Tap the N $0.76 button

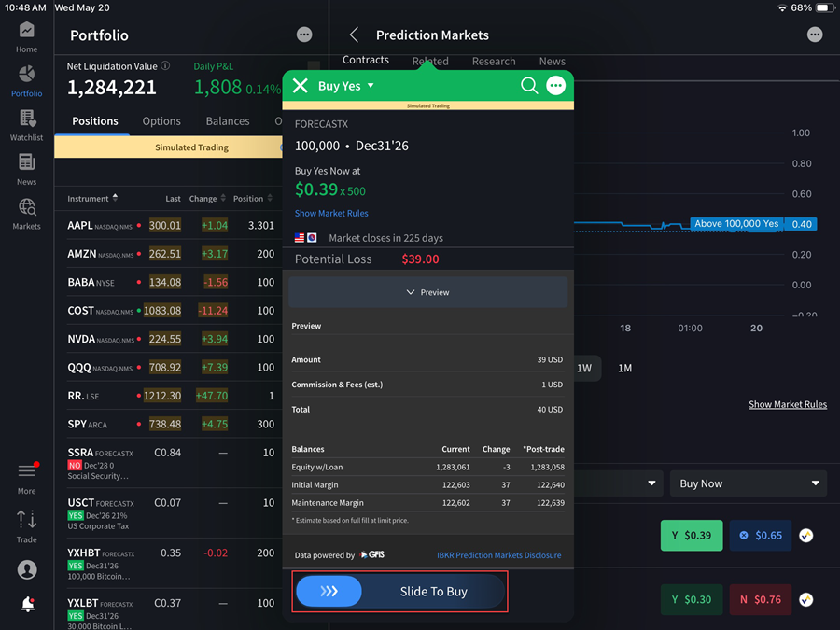[x=761, y=599]
